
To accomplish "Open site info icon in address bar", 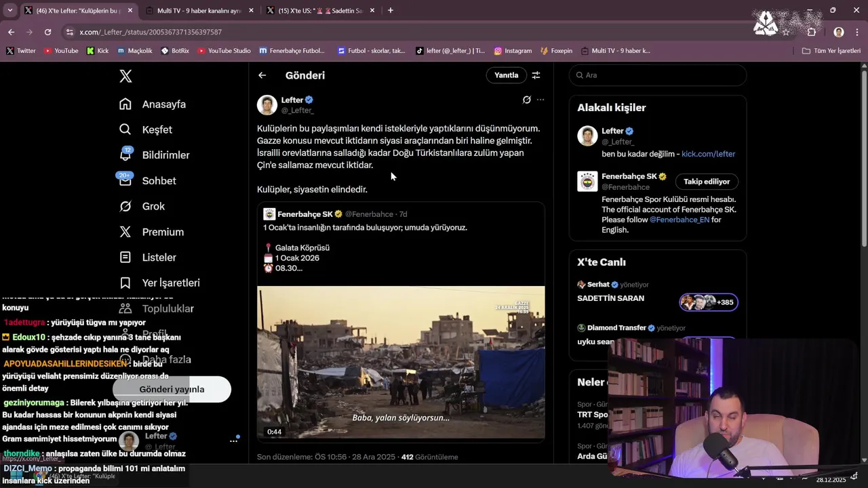I will point(69,32).
